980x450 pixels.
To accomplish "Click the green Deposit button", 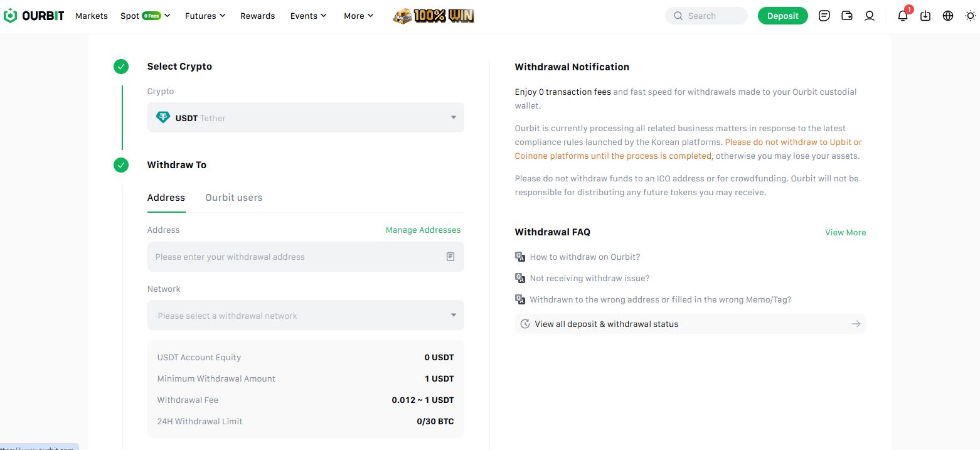I will (782, 16).
